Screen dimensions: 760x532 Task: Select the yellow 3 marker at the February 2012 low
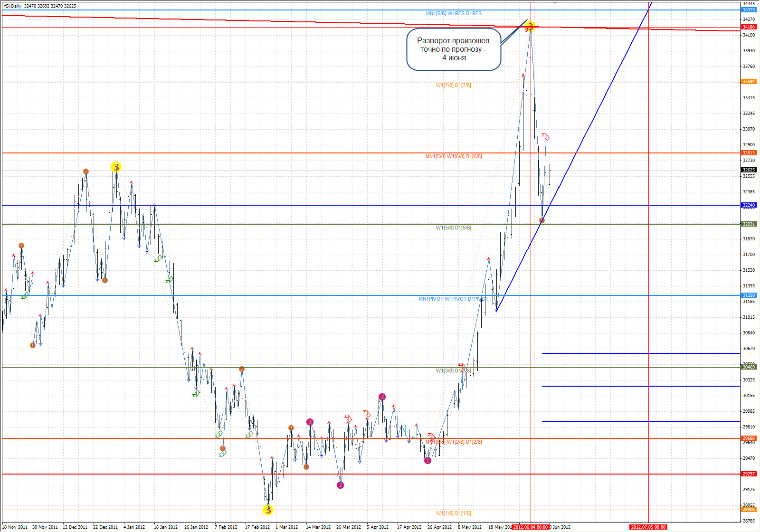tap(268, 510)
